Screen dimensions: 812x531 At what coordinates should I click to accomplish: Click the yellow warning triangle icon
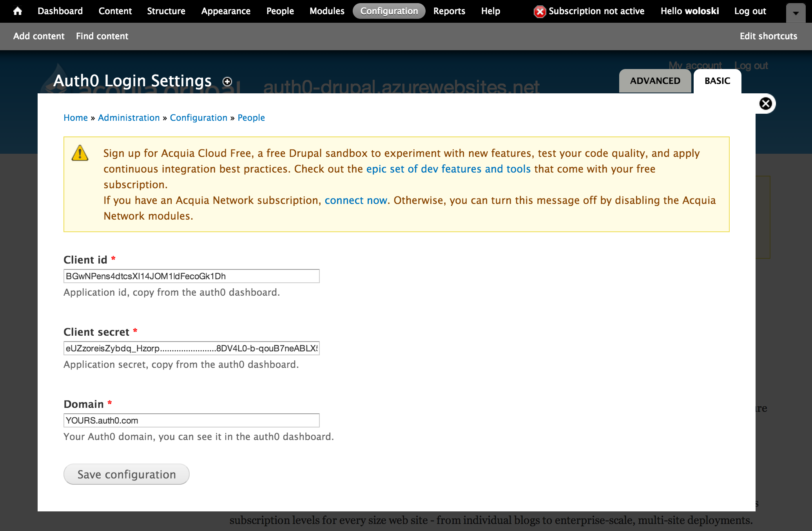coord(80,153)
